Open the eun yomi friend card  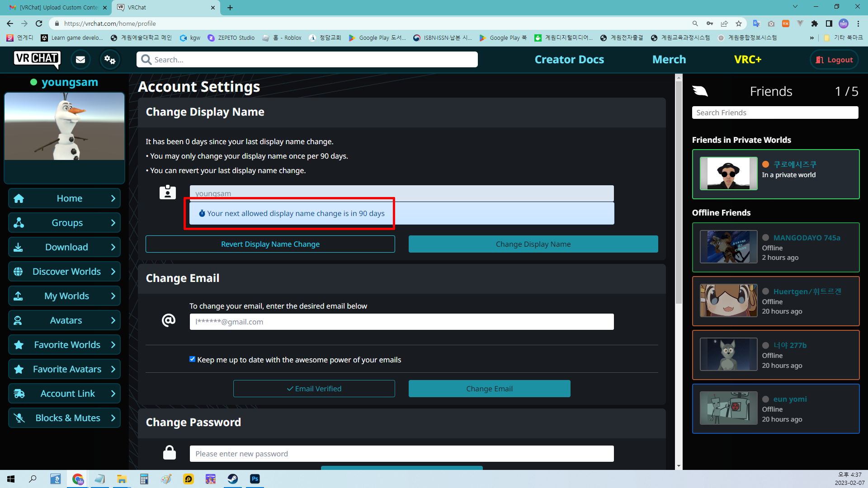776,408
